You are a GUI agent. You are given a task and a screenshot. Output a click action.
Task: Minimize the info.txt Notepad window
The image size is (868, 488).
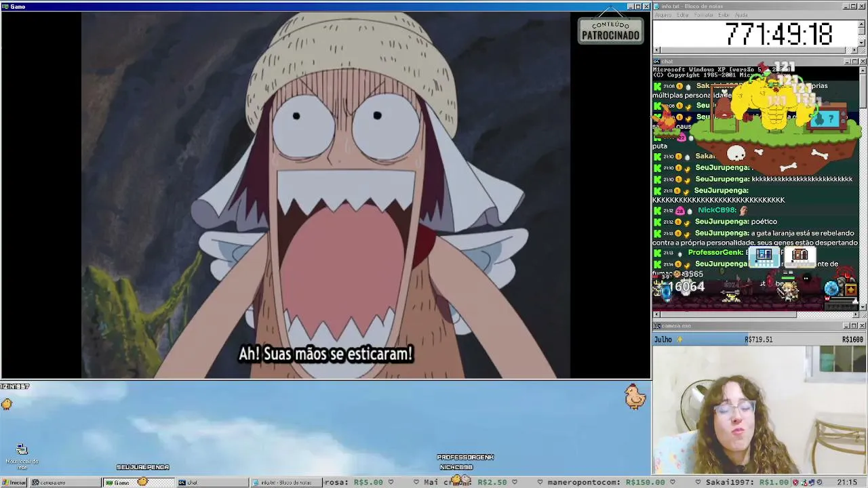point(846,7)
